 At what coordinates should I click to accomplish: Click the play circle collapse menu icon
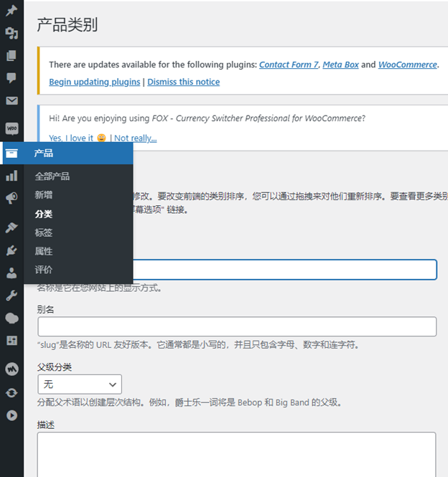tap(11, 415)
